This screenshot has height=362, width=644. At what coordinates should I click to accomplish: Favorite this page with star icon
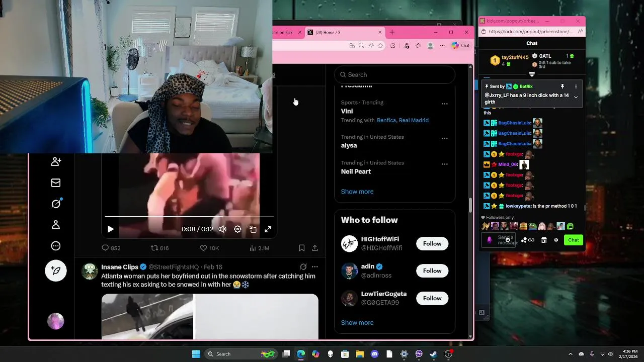[x=380, y=46]
